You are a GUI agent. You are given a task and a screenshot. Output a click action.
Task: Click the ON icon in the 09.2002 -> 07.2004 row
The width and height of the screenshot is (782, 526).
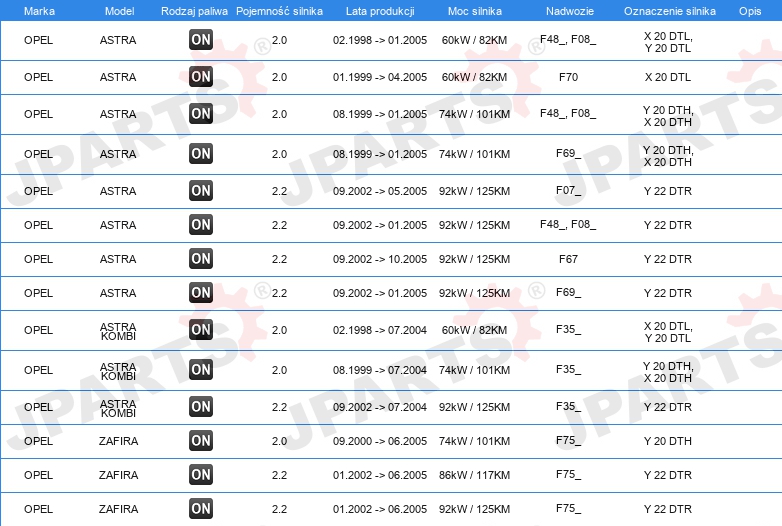click(201, 406)
